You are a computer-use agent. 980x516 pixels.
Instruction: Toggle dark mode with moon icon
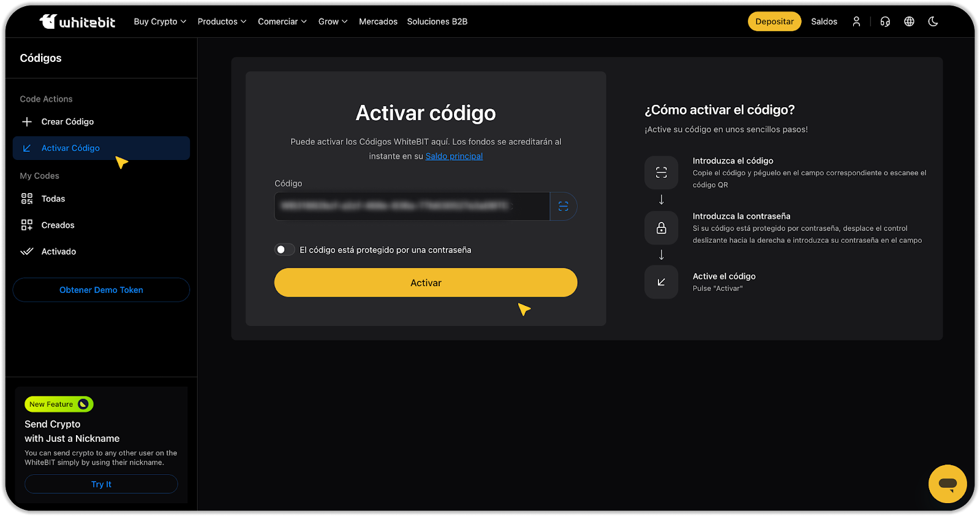point(933,21)
